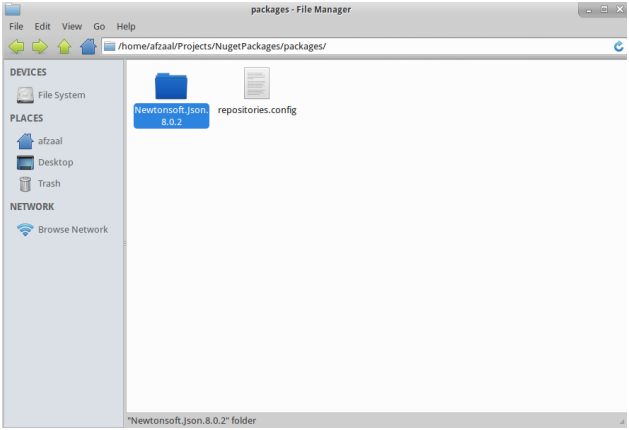Image resolution: width=629 pixels, height=430 pixels.
Task: Maximize the File Manager window
Action: click(x=604, y=9)
